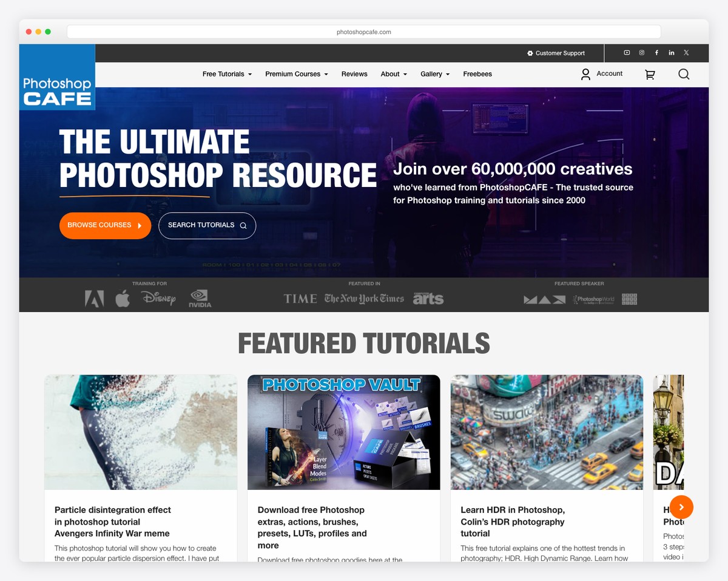Image resolution: width=728 pixels, height=581 pixels.
Task: Open the YouTube social icon
Action: pyautogui.click(x=627, y=53)
